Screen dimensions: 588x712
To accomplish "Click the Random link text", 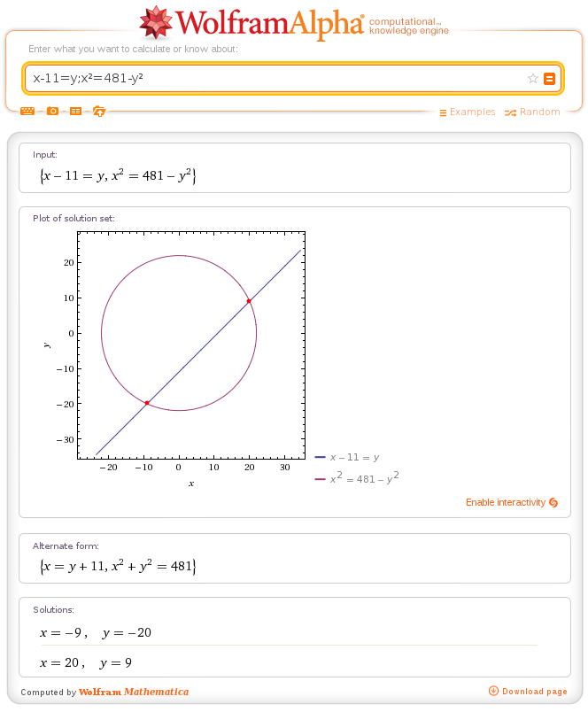I will pyautogui.click(x=540, y=112).
